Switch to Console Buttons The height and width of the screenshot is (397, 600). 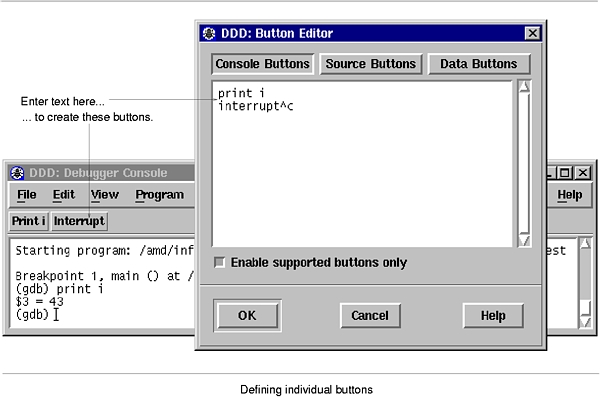[x=262, y=64]
